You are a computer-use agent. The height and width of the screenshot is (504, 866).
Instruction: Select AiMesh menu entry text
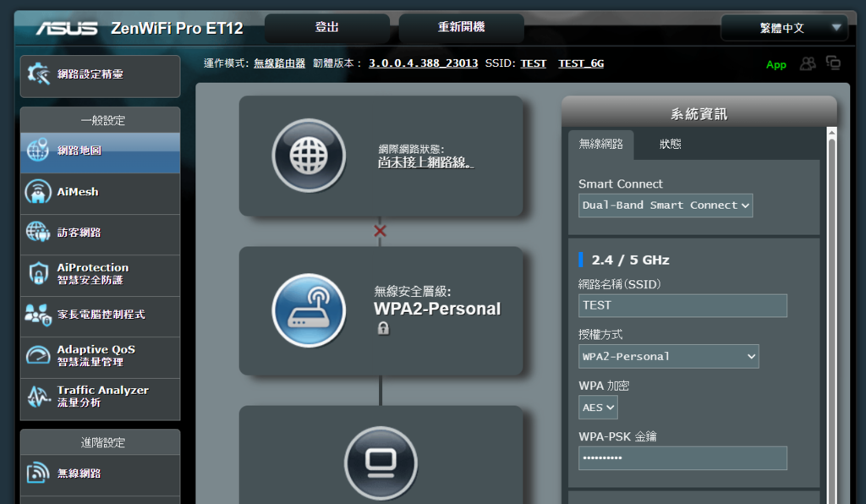[78, 192]
